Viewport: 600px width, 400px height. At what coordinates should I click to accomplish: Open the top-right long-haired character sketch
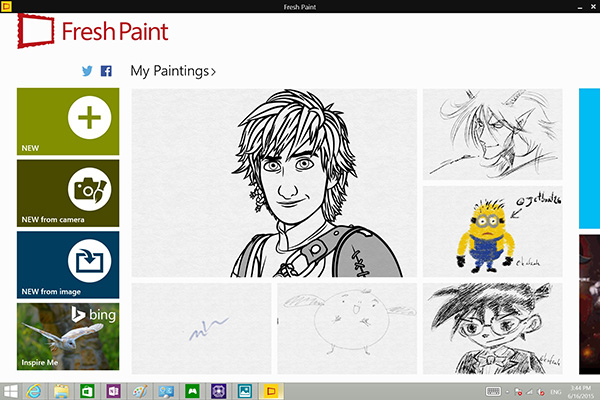[x=492, y=134]
